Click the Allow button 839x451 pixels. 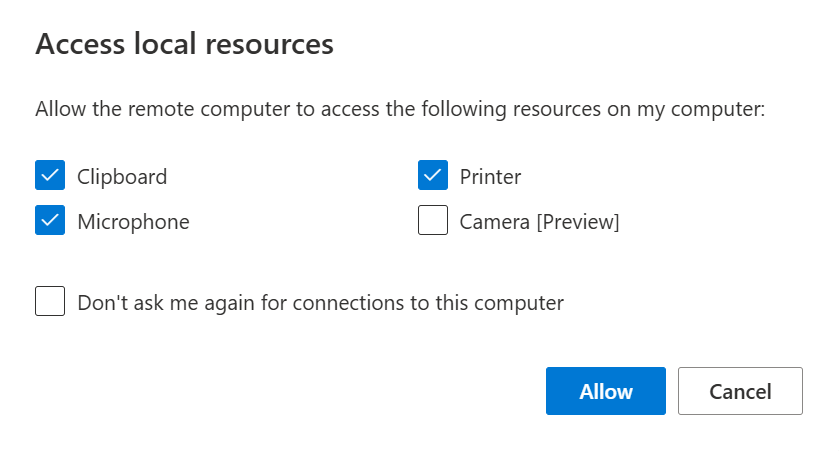click(606, 391)
